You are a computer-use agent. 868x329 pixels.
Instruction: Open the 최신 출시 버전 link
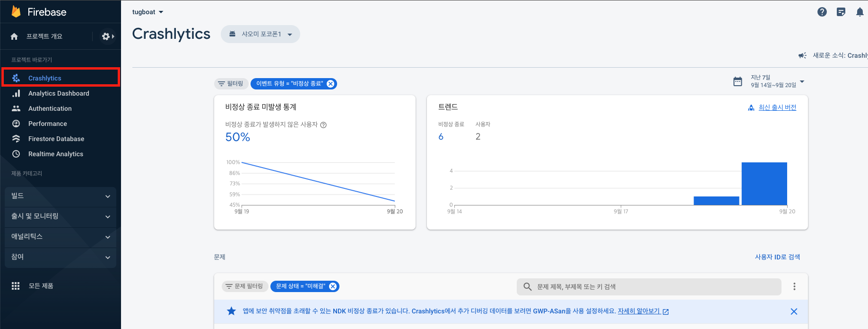point(777,107)
